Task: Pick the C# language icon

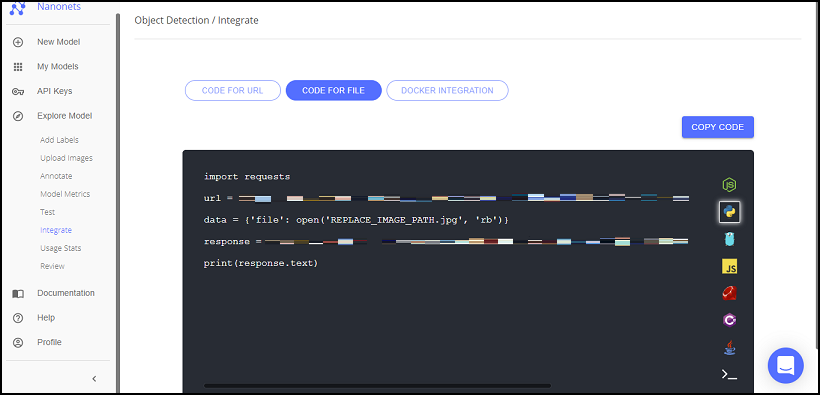Action: point(729,320)
